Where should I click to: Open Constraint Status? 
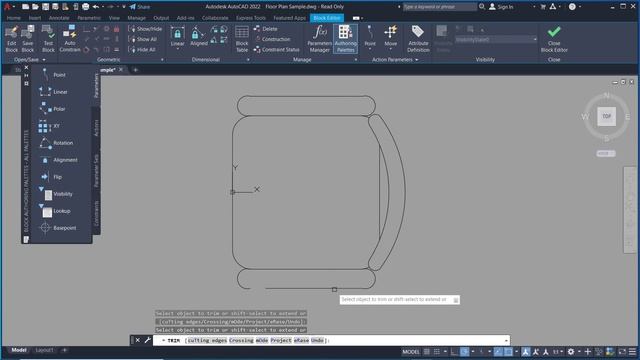click(x=276, y=49)
